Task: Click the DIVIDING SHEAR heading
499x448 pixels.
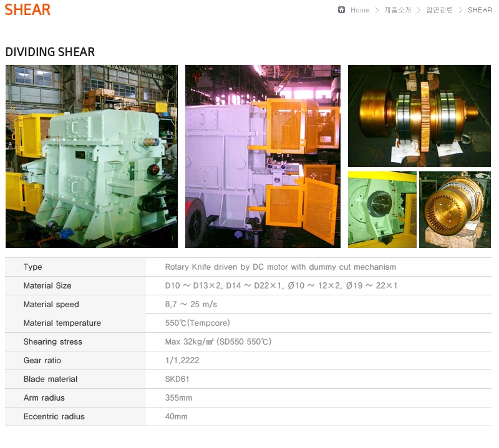Action: point(50,52)
